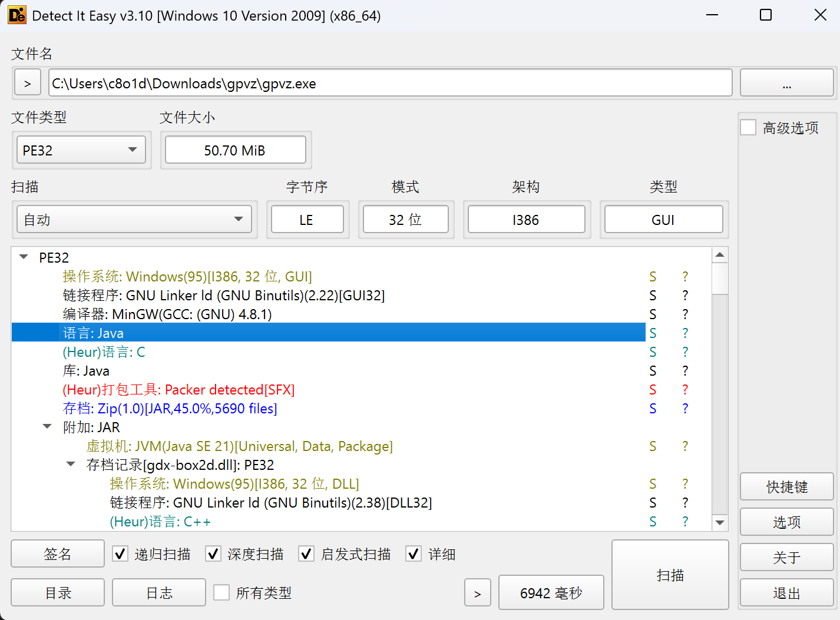Enable the 高级选项 checkbox
Image resolution: width=840 pixels, height=620 pixels.
click(748, 128)
